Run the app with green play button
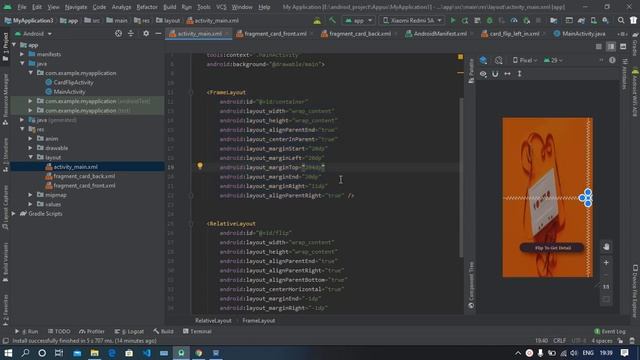 pos(453,20)
